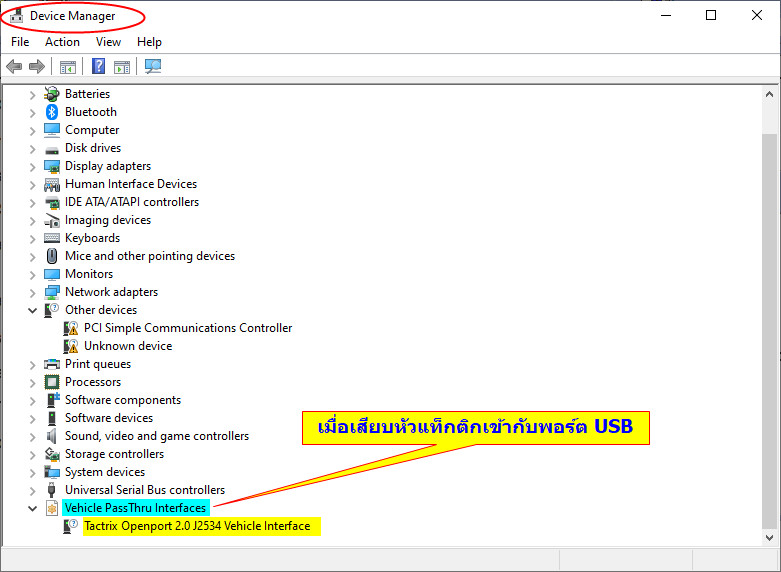The image size is (781, 572).
Task: Collapse the Other devices node
Action: click(x=33, y=310)
